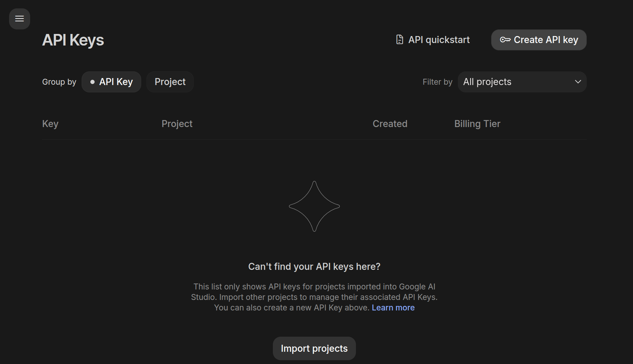This screenshot has height=364, width=633.
Task: Group the list by API Key
Action: click(x=111, y=82)
